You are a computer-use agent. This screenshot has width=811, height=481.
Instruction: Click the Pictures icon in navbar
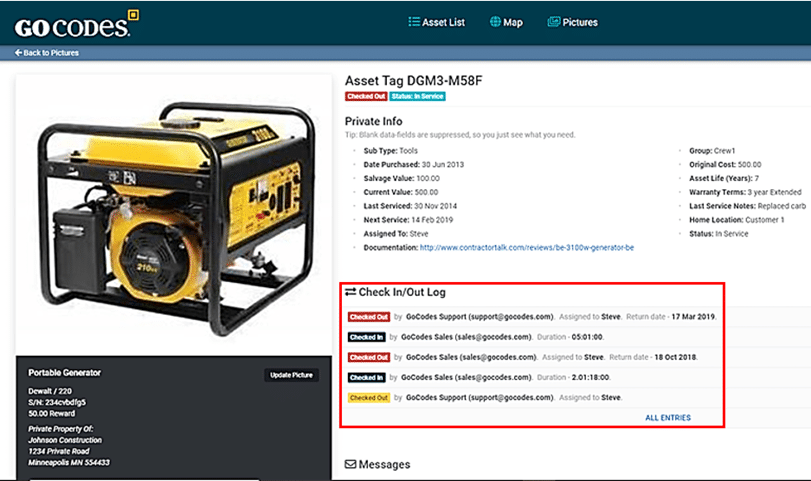coord(553,22)
